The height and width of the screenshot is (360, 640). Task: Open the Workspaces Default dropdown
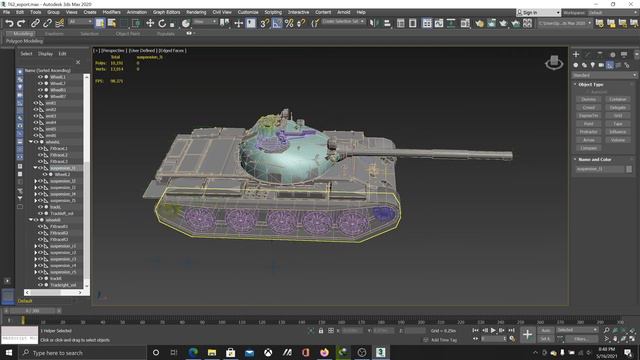coord(613,13)
